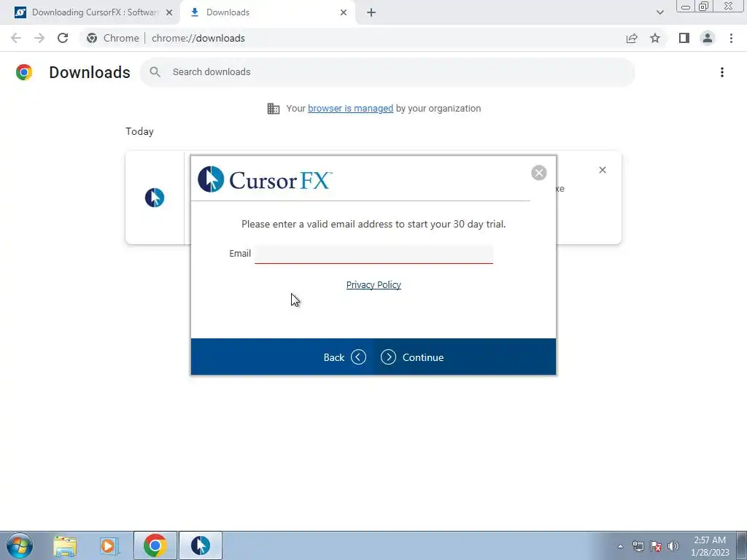This screenshot has height=560, width=747.
Task: Reload the current page
Action: pos(63,38)
